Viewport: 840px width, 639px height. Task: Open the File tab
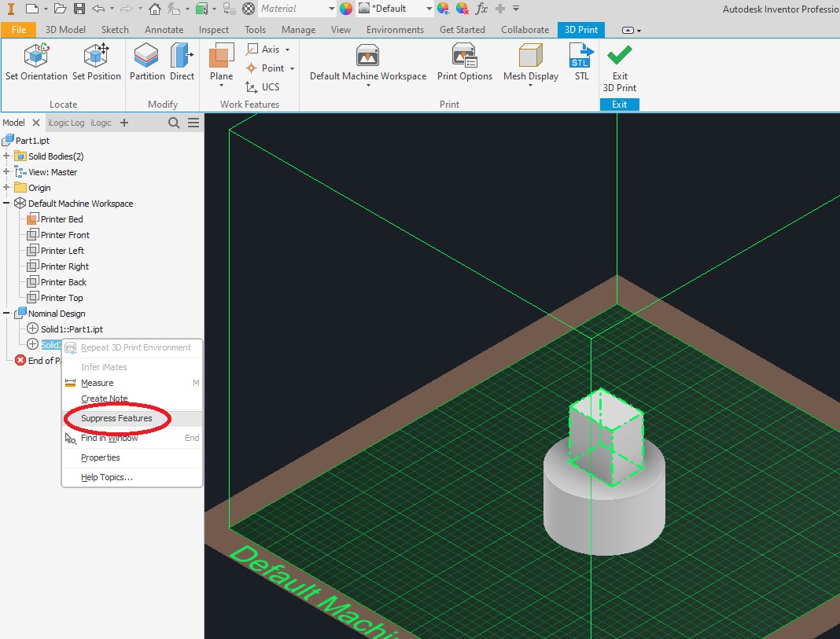[x=18, y=29]
